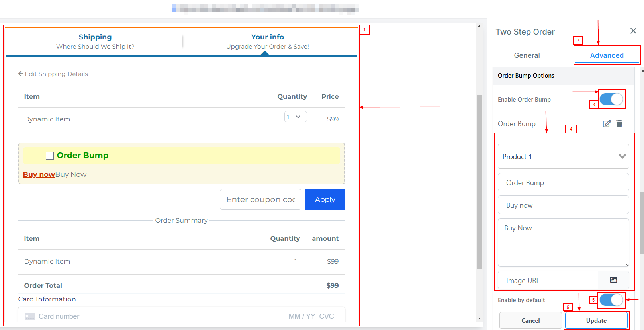644x330 pixels.
Task: Click the MM / YY expiry field
Action: 302,316
